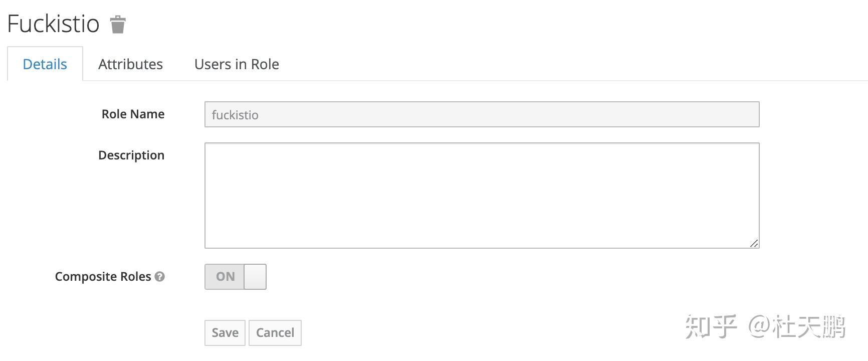Grab the Description box resize handle
This screenshot has width=868, height=361.
(754, 243)
